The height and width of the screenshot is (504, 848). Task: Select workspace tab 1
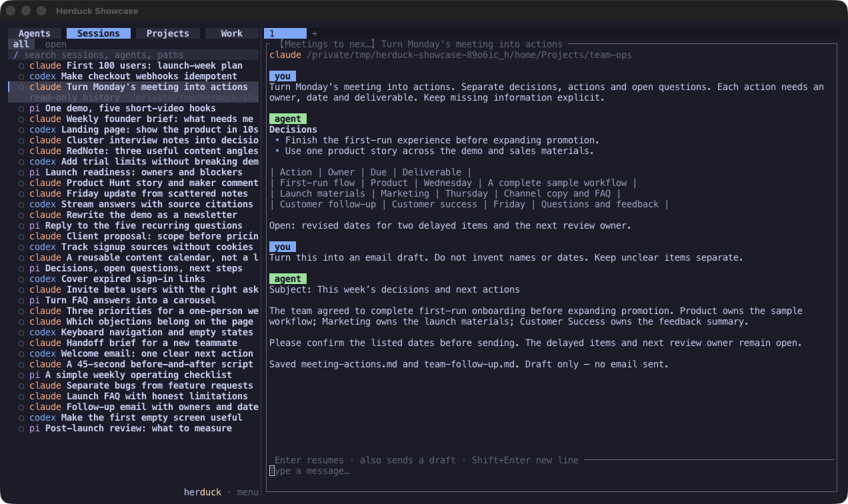tap(285, 33)
